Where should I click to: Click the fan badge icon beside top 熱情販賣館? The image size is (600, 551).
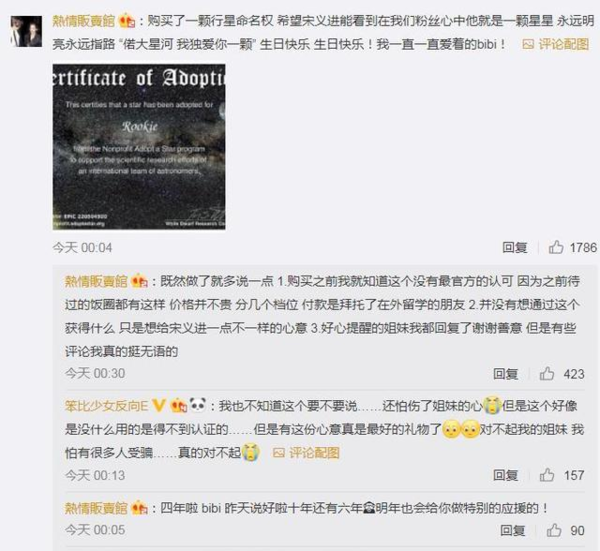pos(127,21)
